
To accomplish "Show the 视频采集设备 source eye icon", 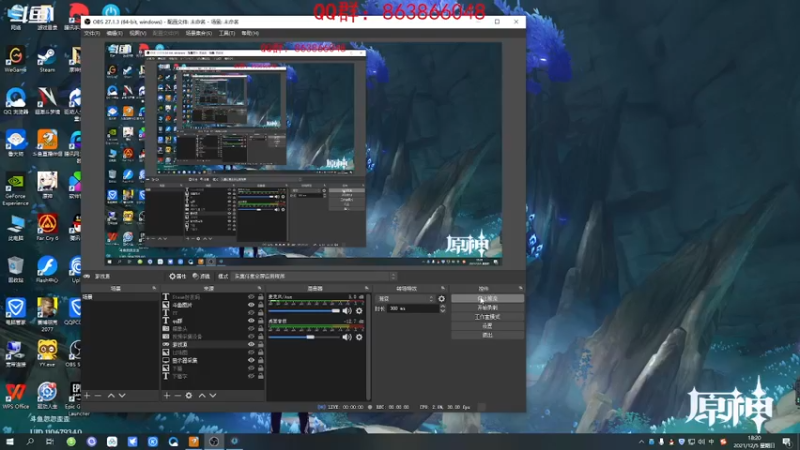I will click(251, 336).
